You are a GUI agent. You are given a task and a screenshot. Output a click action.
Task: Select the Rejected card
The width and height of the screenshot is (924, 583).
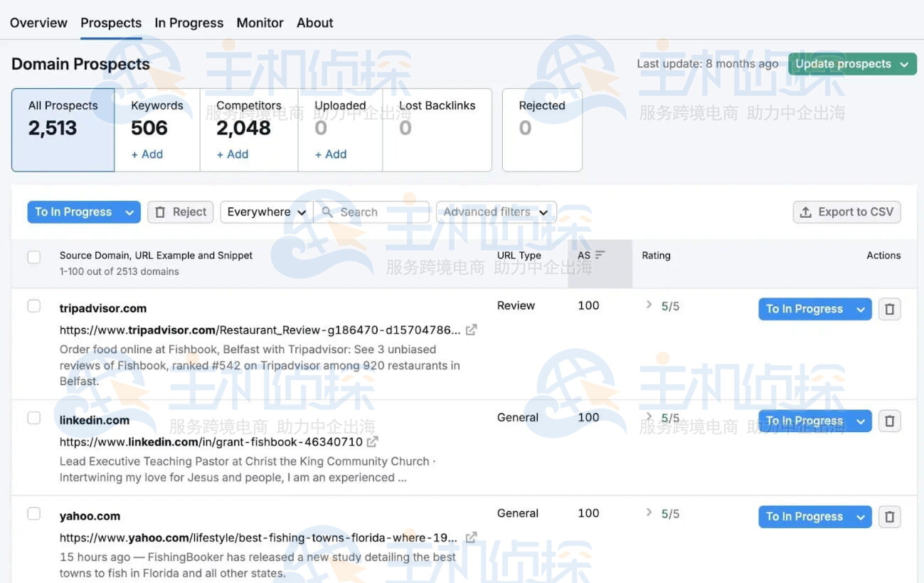click(x=542, y=130)
